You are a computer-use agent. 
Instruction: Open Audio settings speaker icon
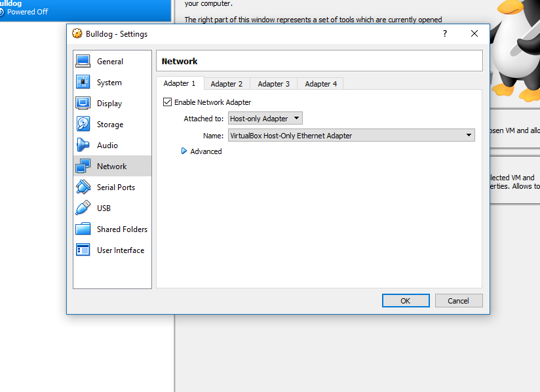point(83,145)
